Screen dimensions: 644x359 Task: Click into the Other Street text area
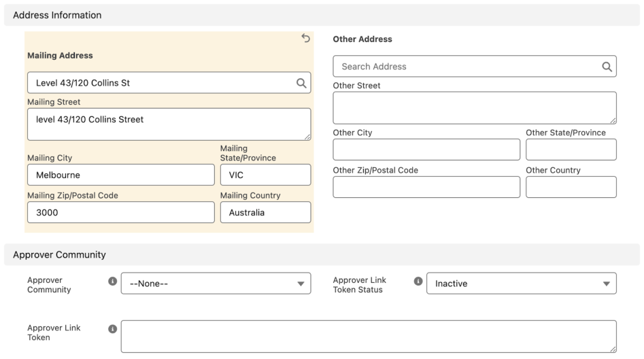coord(475,108)
